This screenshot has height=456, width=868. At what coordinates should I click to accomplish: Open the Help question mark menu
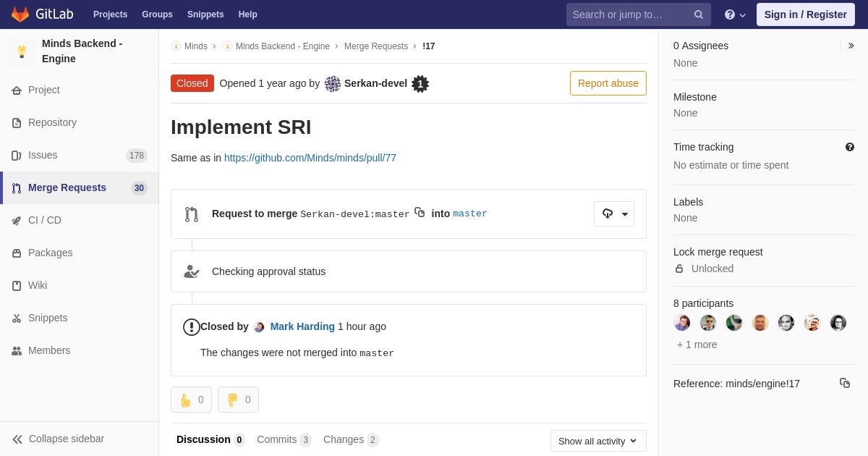click(735, 14)
